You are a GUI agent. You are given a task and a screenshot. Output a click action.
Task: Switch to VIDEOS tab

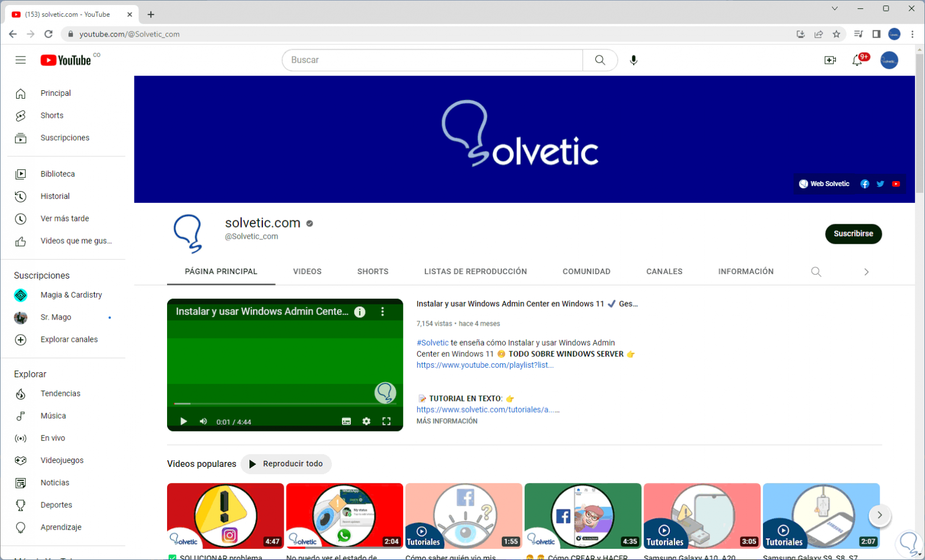(x=307, y=272)
